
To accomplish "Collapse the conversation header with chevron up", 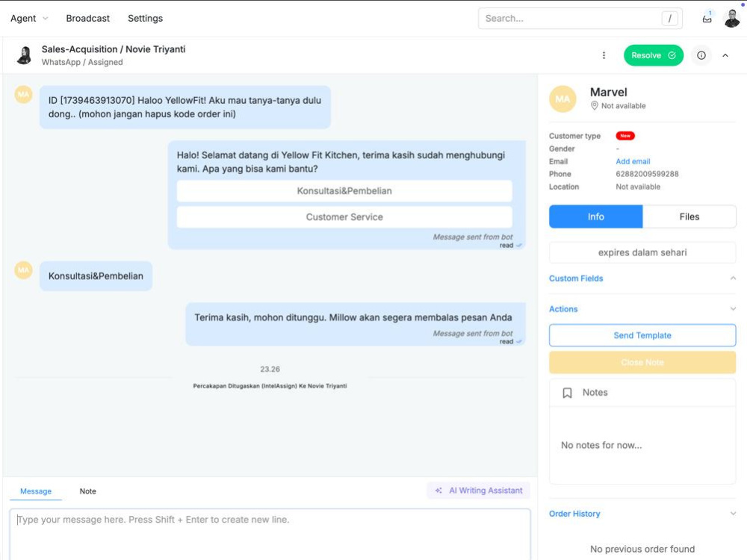I will tap(725, 55).
